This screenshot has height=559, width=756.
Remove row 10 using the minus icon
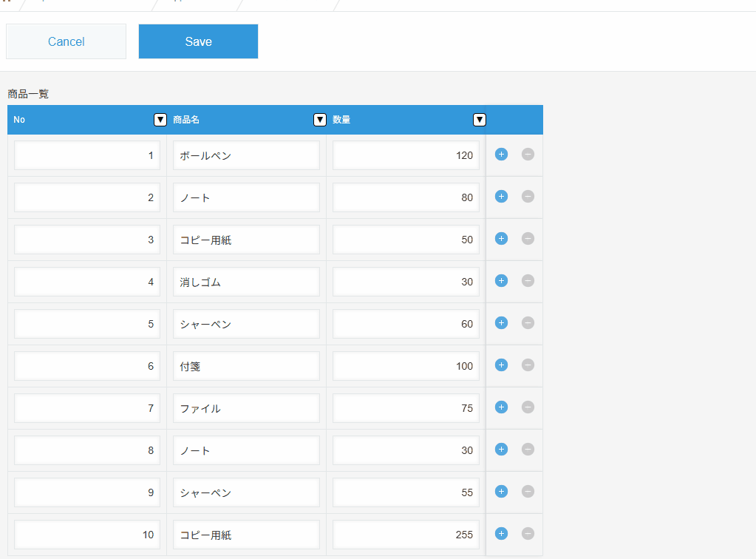[528, 534]
